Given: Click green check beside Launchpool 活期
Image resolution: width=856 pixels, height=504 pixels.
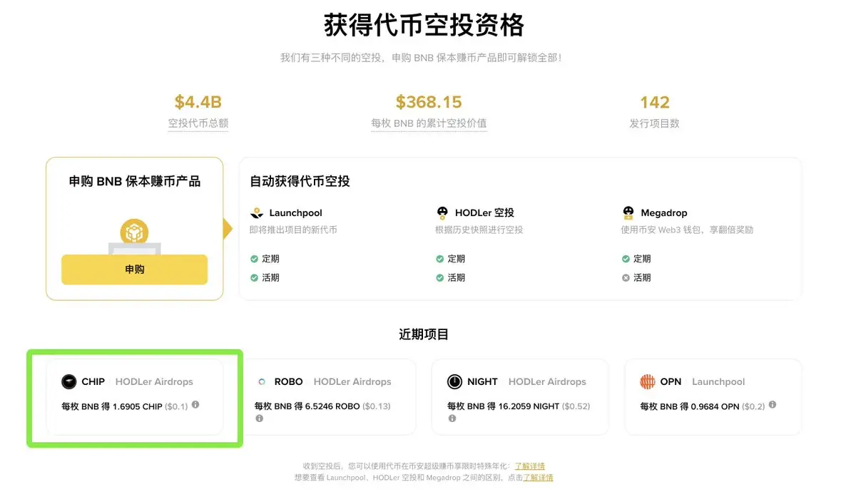Looking at the screenshot, I should coord(255,277).
